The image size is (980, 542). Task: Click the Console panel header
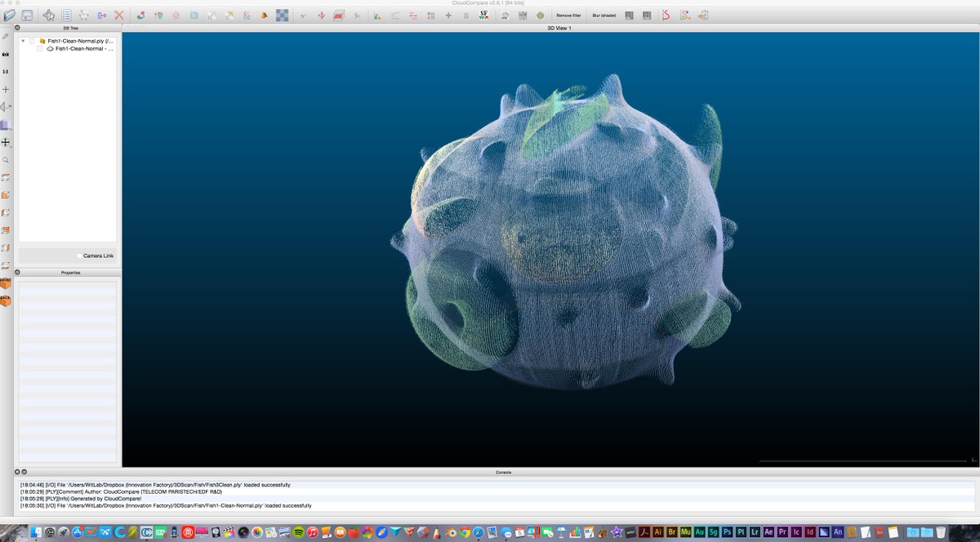pyautogui.click(x=504, y=472)
